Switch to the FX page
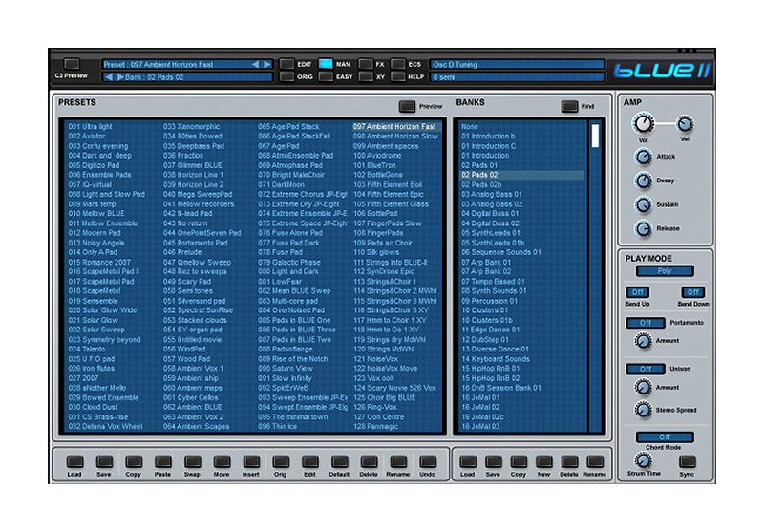The height and width of the screenshot is (532, 764). pos(367,64)
